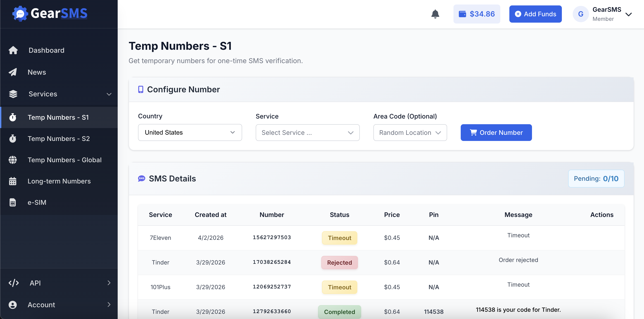Open Long-term Numbers menu item
This screenshot has width=644, height=319.
pyautogui.click(x=59, y=181)
